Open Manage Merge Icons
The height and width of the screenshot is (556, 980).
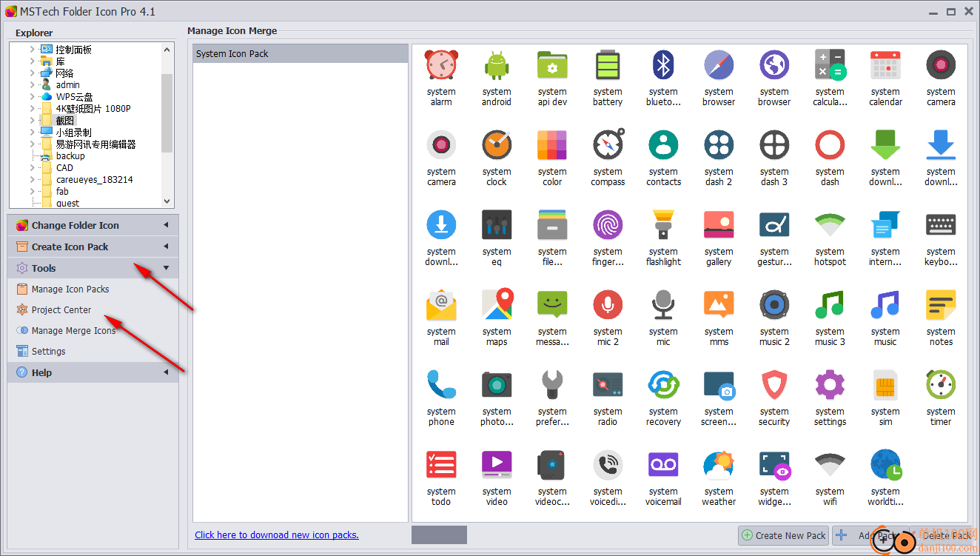click(x=73, y=331)
